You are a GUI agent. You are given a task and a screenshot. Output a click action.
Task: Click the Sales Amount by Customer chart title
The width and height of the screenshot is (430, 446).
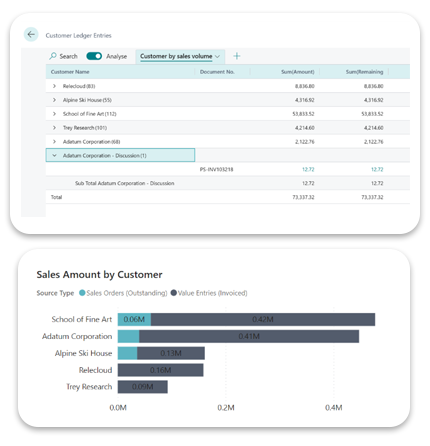point(99,275)
